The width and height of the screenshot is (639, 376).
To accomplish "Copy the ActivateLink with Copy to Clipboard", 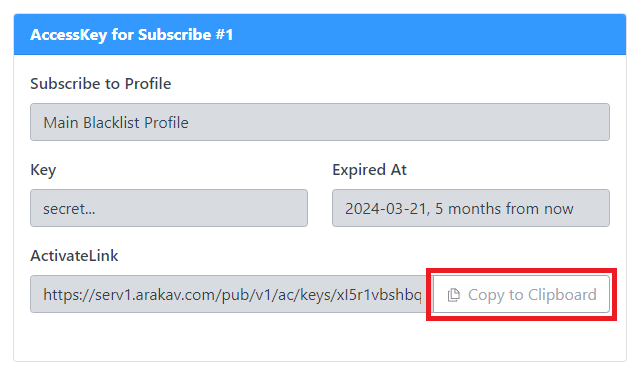I will pos(521,294).
